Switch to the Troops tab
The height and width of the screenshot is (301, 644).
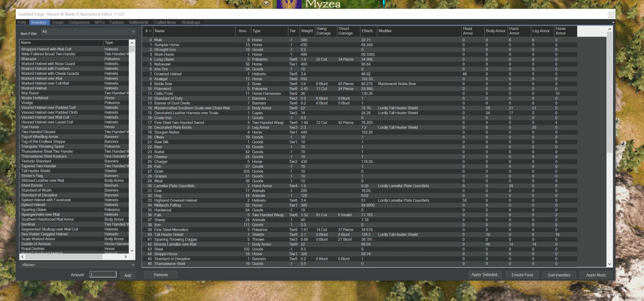[x=58, y=22]
